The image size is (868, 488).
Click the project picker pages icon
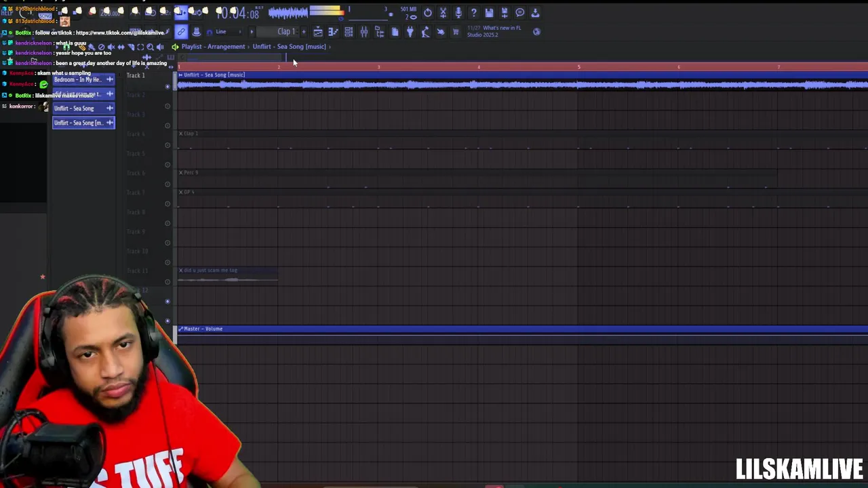point(395,32)
